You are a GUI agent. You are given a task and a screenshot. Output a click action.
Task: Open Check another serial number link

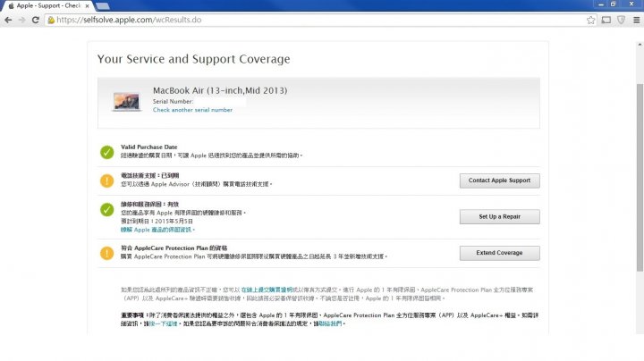192,110
